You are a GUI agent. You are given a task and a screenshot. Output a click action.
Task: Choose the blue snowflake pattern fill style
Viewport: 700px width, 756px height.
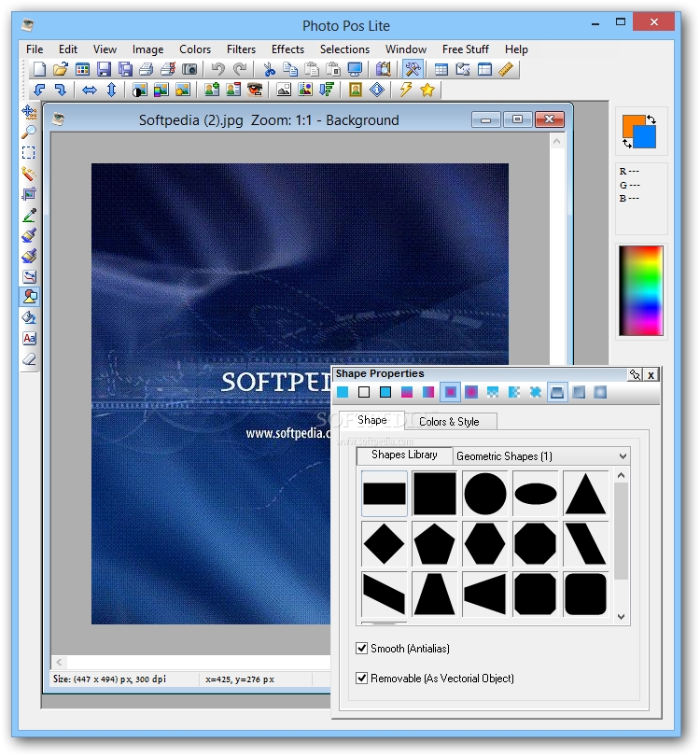[535, 392]
